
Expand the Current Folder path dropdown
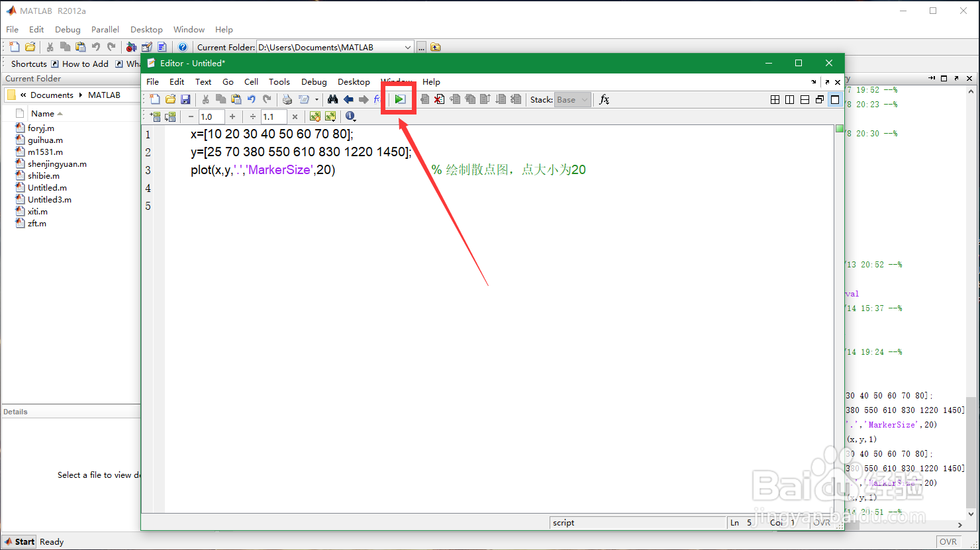408,47
